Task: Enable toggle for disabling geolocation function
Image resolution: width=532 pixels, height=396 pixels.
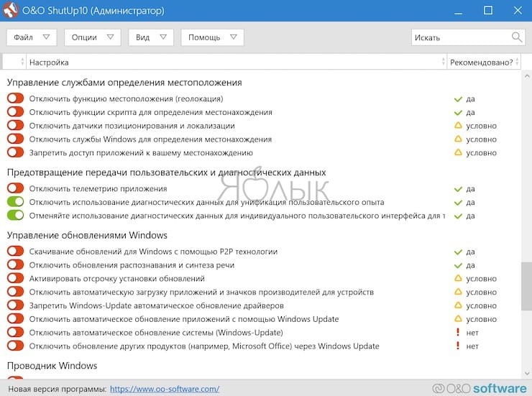Action: (16, 98)
